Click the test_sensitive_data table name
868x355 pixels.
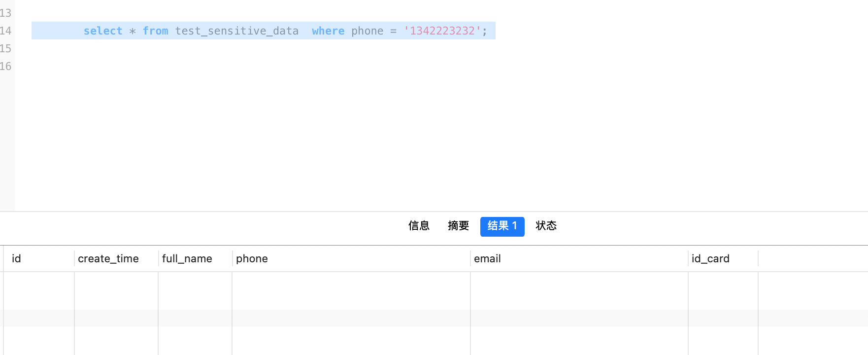click(x=237, y=31)
